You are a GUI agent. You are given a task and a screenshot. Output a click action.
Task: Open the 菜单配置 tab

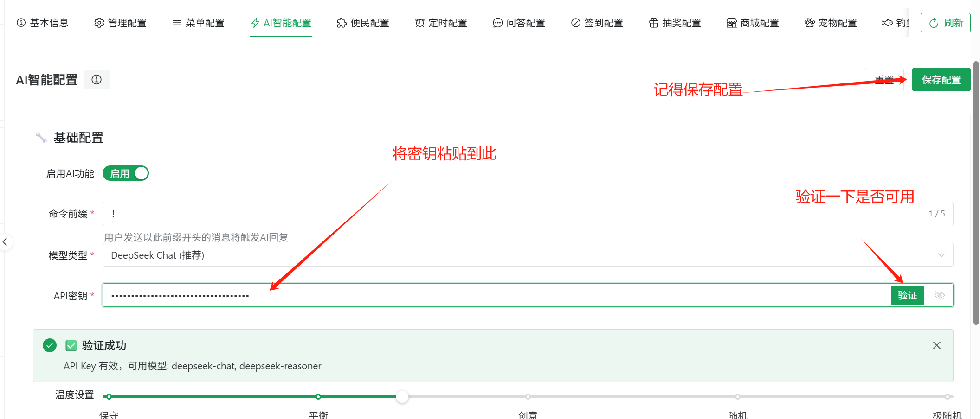[x=198, y=23]
